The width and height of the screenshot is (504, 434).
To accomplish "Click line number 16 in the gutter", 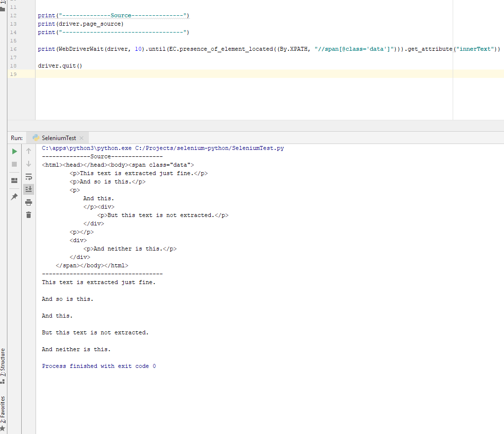I will click(13, 49).
